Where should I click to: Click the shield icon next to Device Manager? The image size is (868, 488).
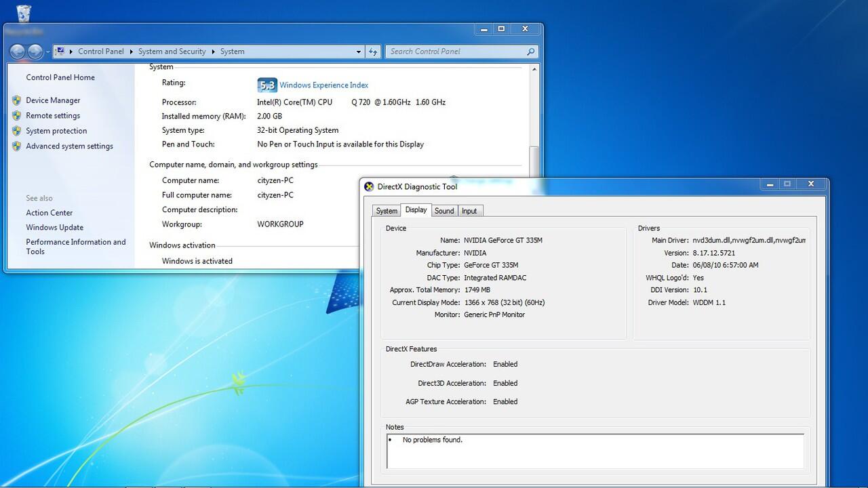pos(16,100)
